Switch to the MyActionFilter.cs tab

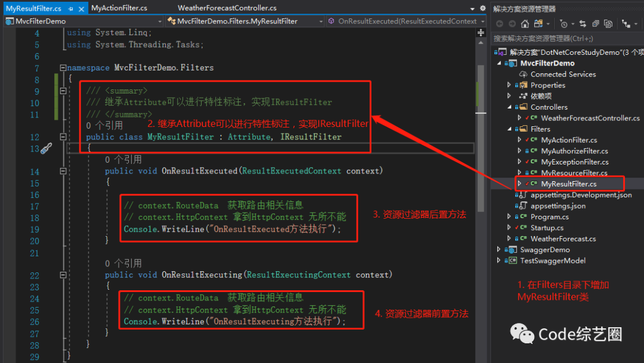pos(119,8)
